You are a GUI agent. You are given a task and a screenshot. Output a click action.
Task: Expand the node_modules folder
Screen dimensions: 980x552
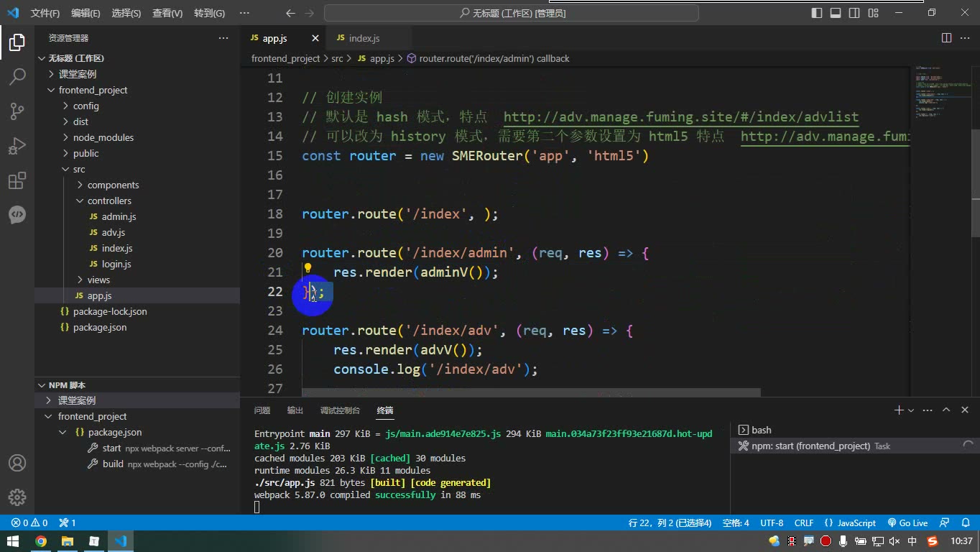tap(103, 137)
